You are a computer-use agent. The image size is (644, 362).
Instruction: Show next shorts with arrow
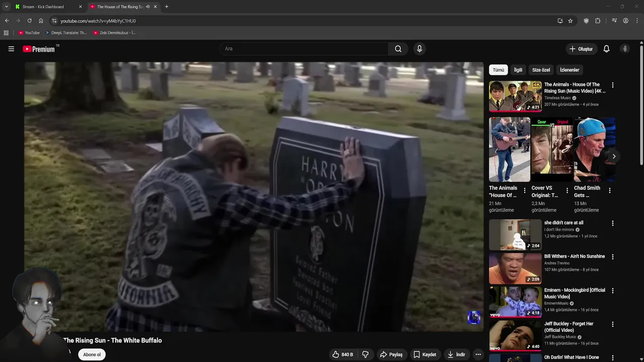click(613, 156)
